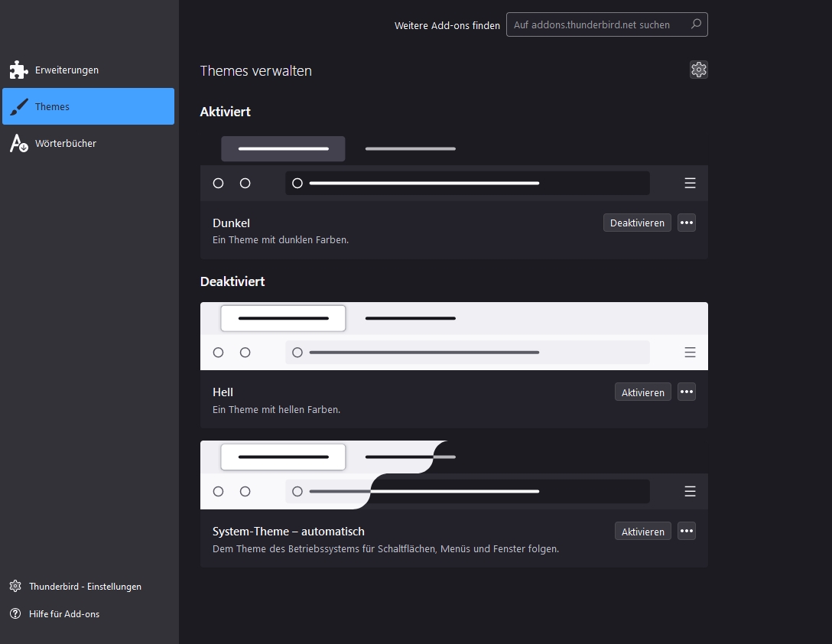Go to Erweiterungen section
832x644 pixels.
pos(88,70)
